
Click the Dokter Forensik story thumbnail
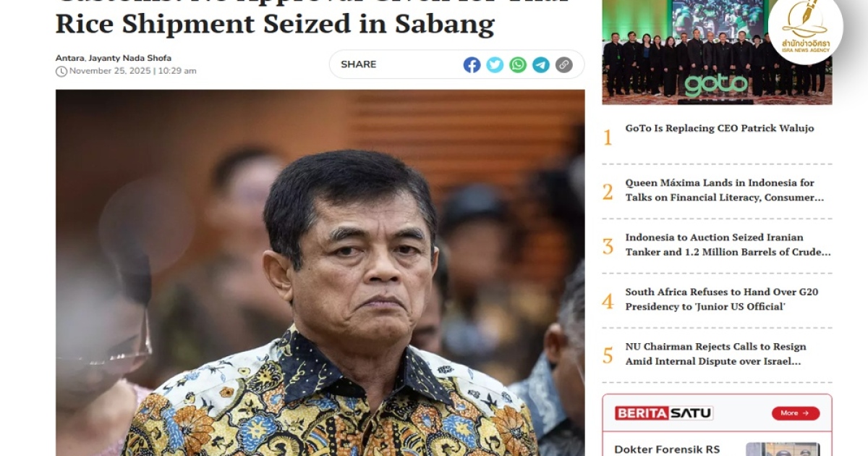783,449
